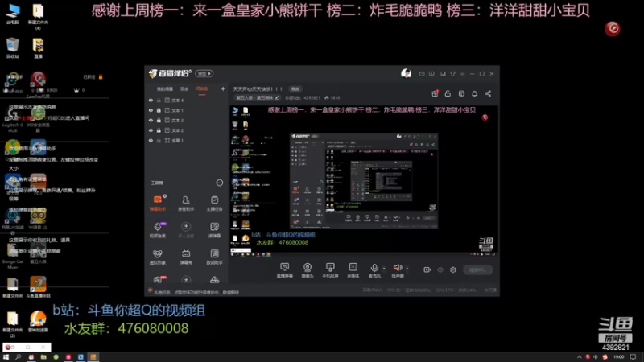This screenshot has width=644, height=362.
Task: Click the stream title 天天开心天天快乐
Action: coord(258,89)
